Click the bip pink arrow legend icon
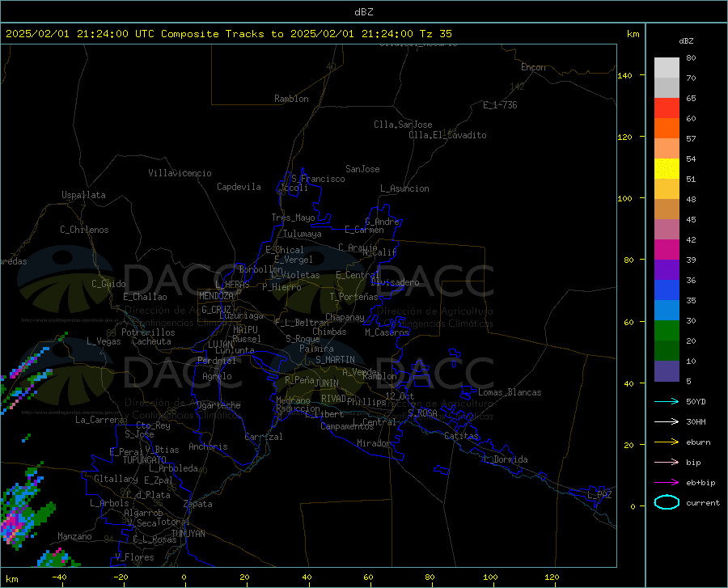This screenshot has height=588, width=728. coord(667,463)
